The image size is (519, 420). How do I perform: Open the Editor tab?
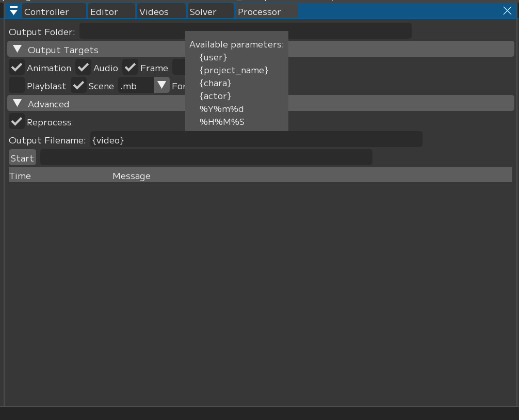(x=104, y=11)
